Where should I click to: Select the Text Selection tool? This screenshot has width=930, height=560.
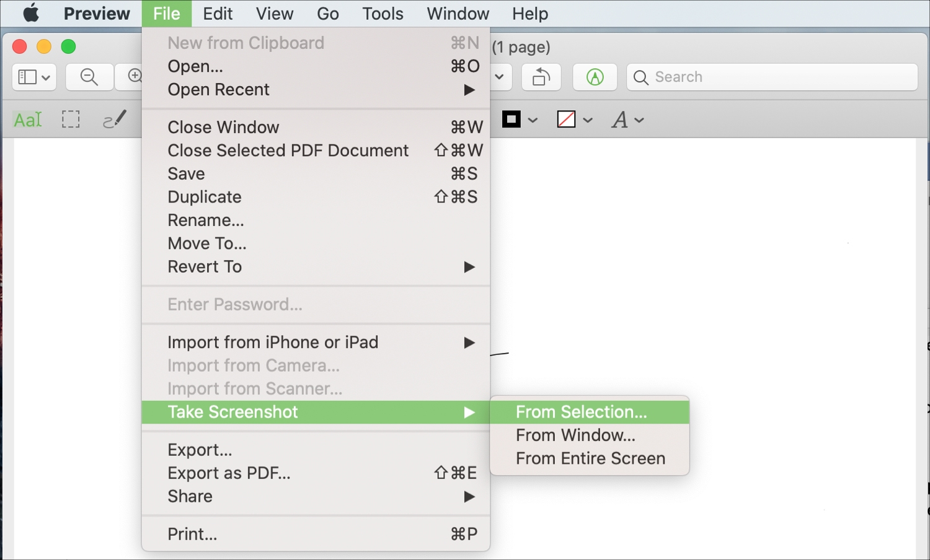point(28,119)
